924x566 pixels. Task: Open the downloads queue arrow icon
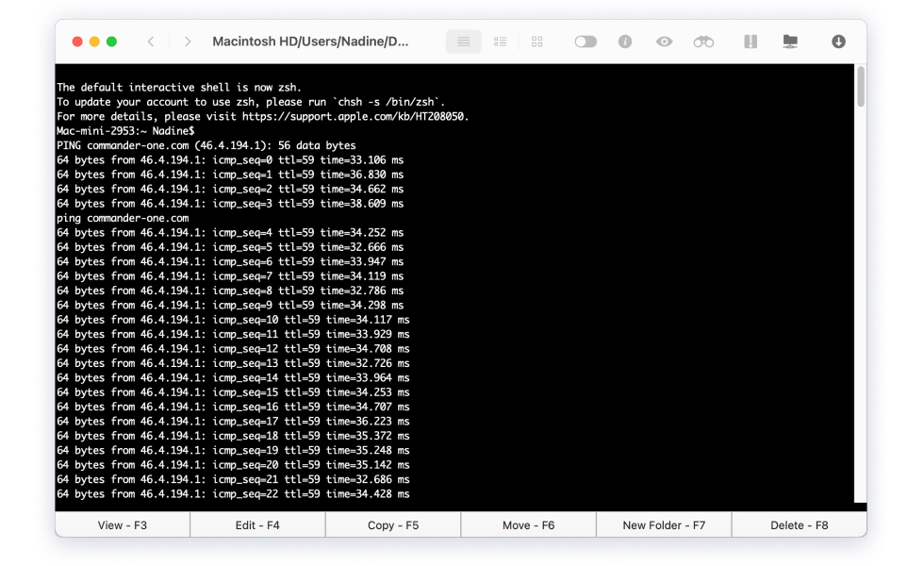click(838, 42)
